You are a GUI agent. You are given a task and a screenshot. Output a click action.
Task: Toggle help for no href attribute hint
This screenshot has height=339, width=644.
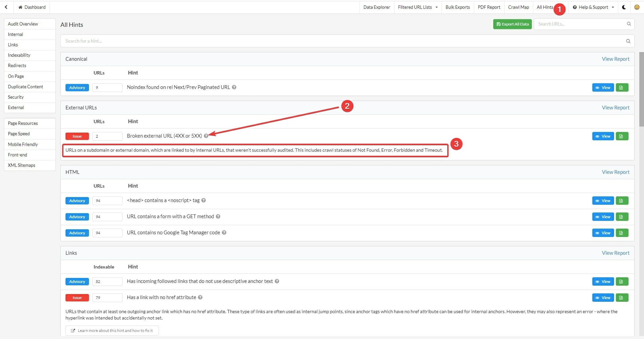(200, 297)
